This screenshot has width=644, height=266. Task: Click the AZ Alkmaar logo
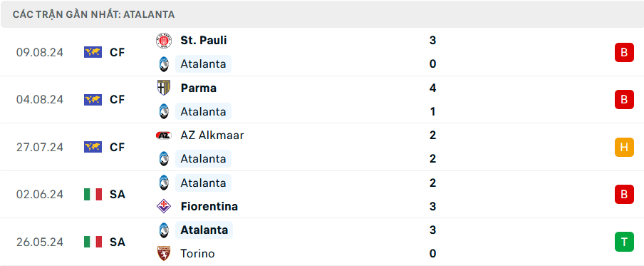click(x=163, y=135)
